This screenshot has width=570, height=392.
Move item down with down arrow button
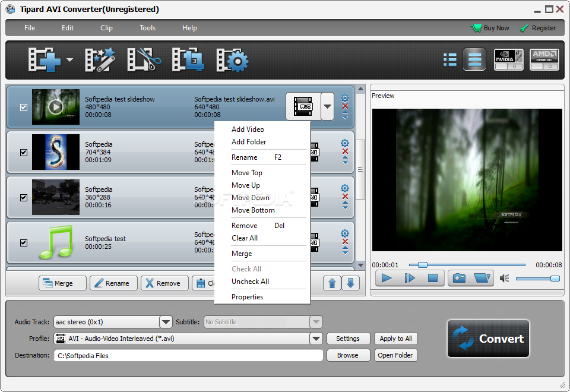[350, 283]
